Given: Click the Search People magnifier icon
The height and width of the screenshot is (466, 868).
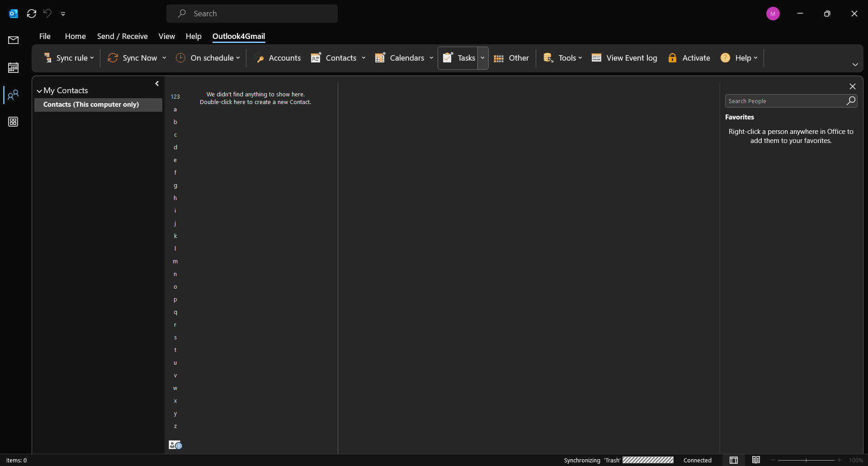Looking at the screenshot, I should 851,100.
